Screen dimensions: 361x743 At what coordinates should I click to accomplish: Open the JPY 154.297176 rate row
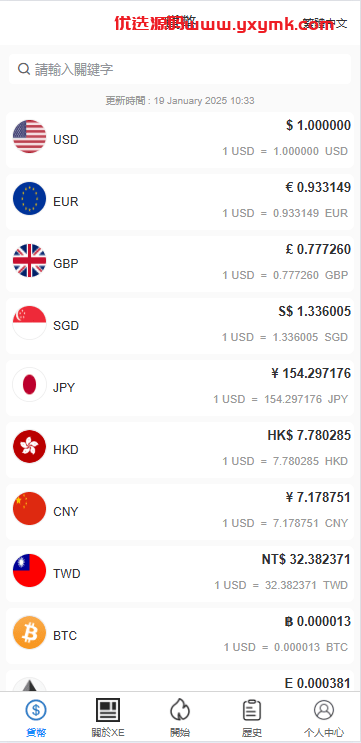click(x=180, y=388)
